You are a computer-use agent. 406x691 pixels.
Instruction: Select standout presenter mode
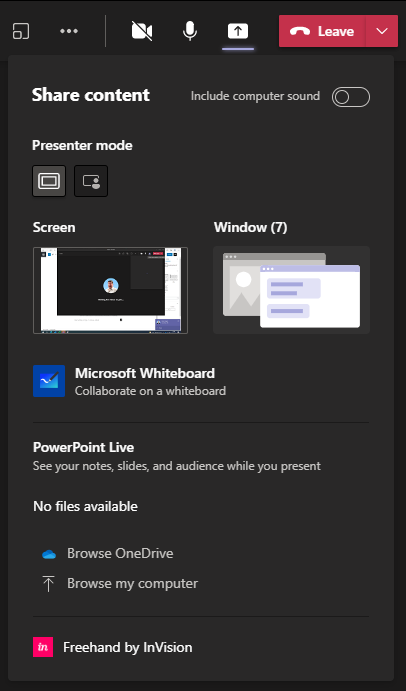91,181
